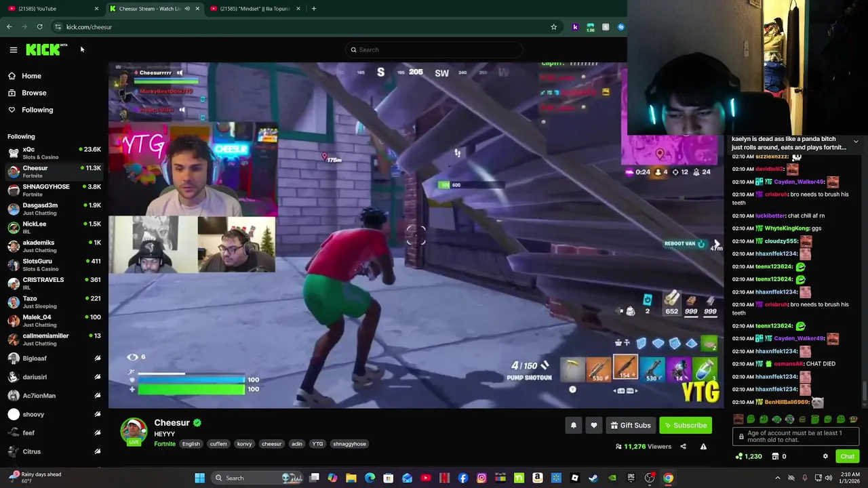Click the chat scrollbar
868x488 pixels.
tap(864, 392)
